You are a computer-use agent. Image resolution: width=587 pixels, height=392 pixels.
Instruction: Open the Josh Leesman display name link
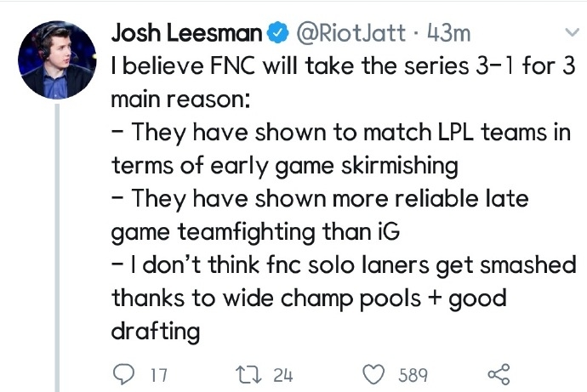point(187,34)
